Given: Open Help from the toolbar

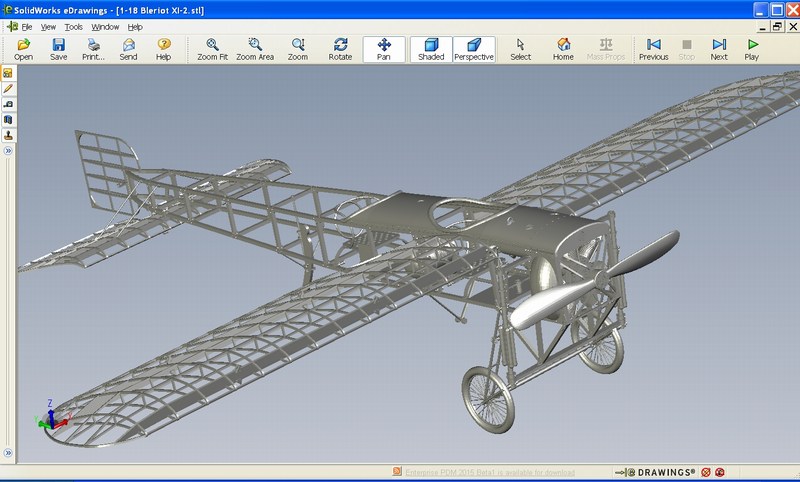Looking at the screenshot, I should 164,49.
